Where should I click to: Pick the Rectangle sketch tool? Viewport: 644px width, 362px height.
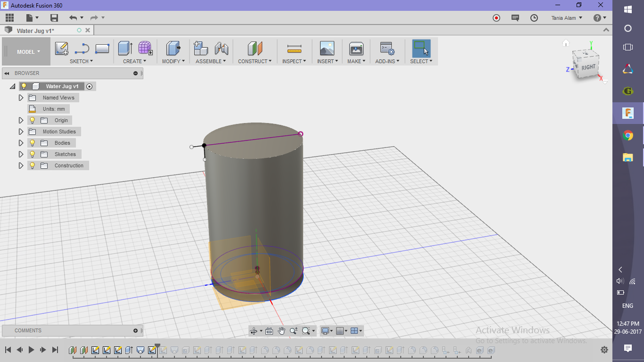coord(102,48)
